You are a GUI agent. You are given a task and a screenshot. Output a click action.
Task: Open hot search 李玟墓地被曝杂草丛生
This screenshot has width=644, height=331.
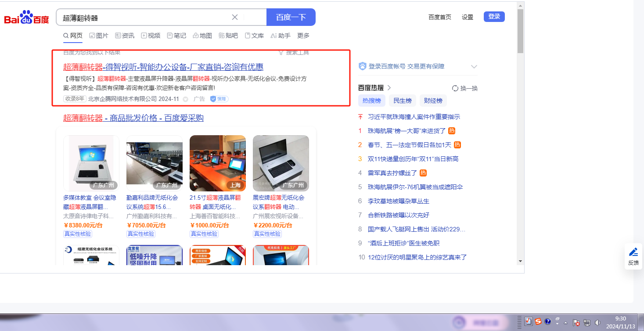coord(399,201)
